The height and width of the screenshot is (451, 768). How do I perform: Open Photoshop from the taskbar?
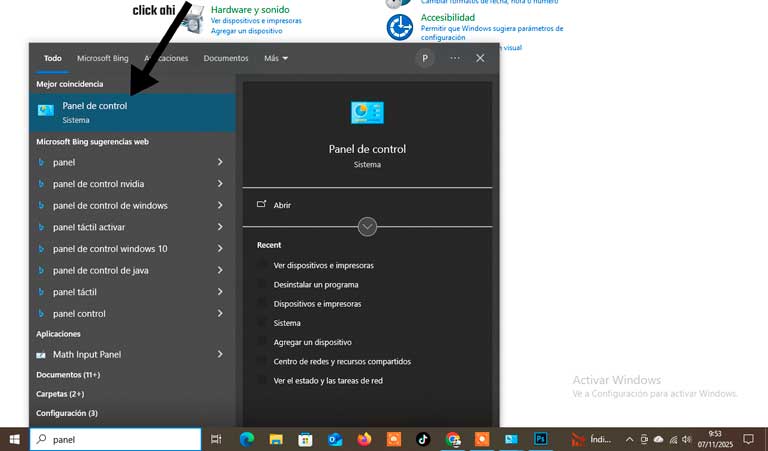tap(541, 439)
